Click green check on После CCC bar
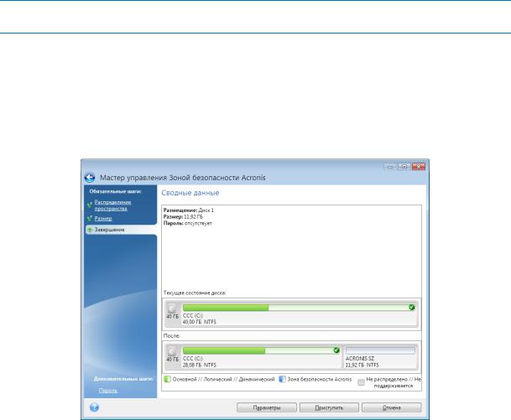This screenshot has height=420, width=511. tap(336, 350)
